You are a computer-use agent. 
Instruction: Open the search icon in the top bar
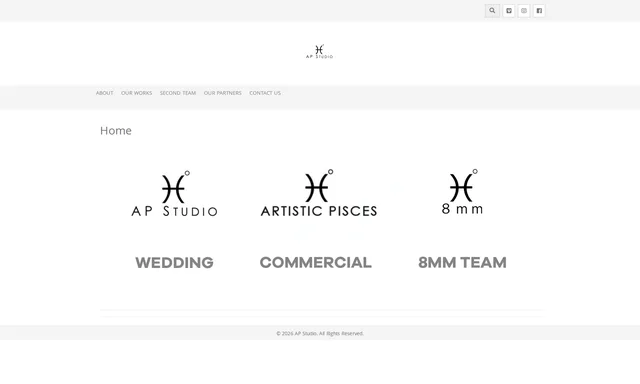pyautogui.click(x=492, y=11)
